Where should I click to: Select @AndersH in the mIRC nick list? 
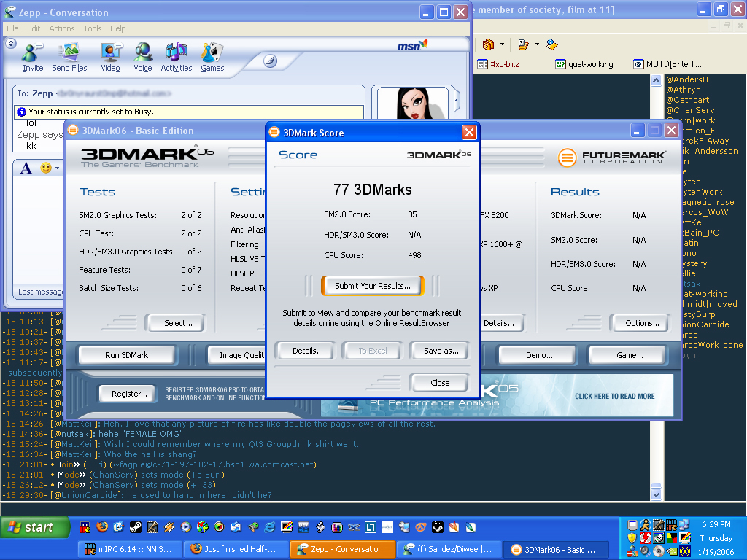click(x=686, y=79)
